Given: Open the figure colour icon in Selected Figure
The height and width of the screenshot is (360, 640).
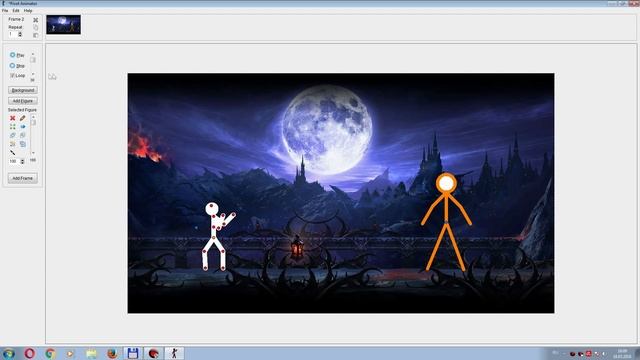Looking at the screenshot, I should click(13, 135).
